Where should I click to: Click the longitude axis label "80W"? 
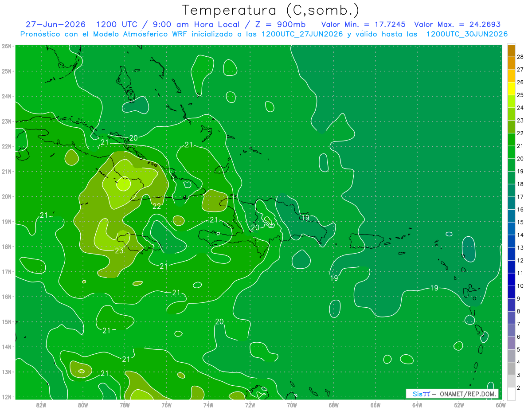coord(83,404)
